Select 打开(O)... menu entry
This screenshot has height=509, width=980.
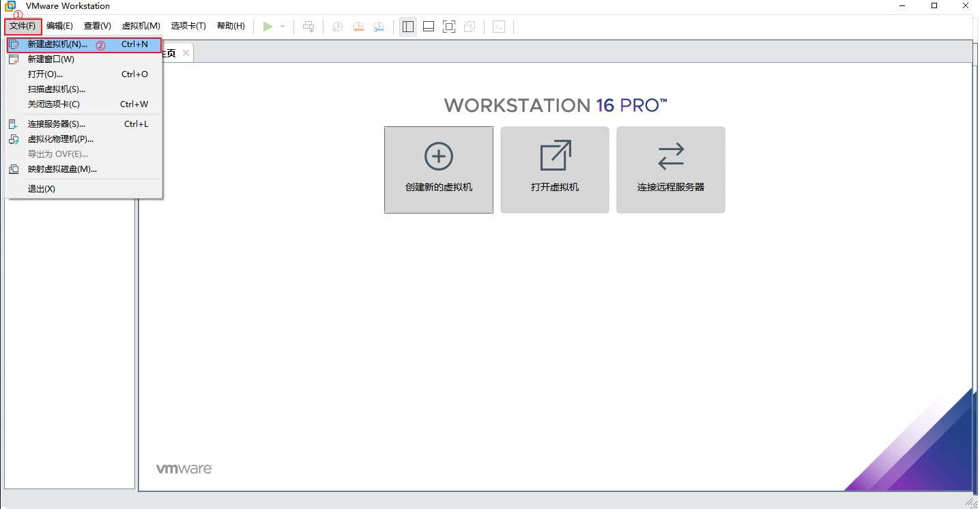point(84,74)
